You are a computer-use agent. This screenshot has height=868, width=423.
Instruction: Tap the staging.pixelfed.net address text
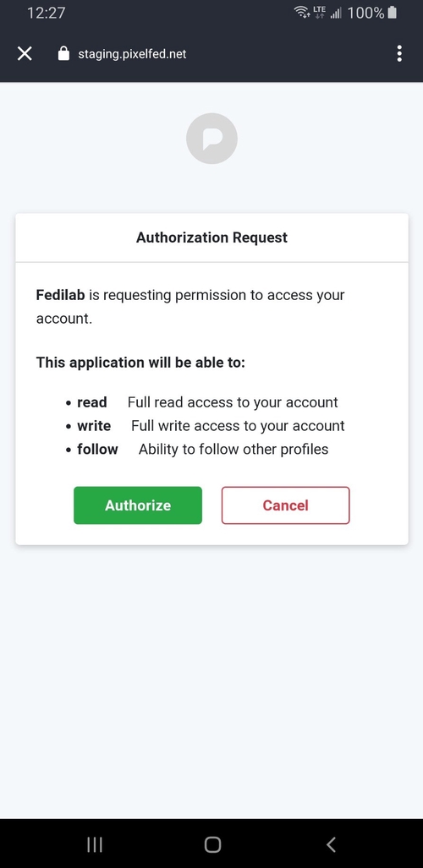pos(132,54)
